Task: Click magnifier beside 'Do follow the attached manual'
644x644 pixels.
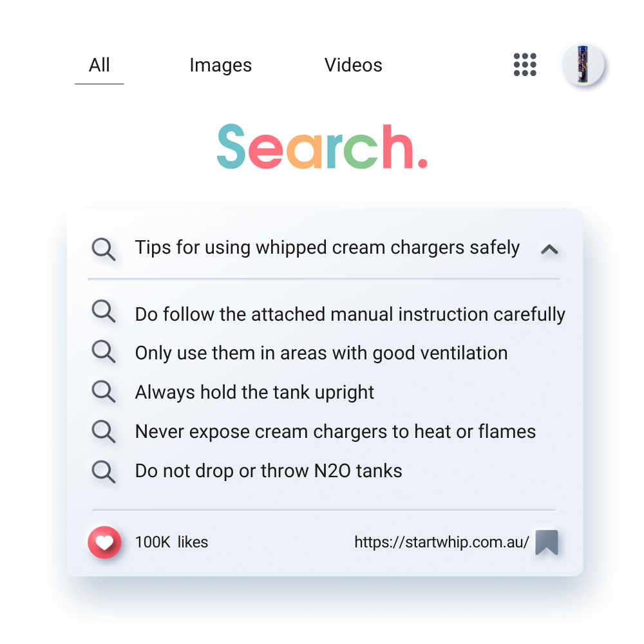Action: point(104,312)
